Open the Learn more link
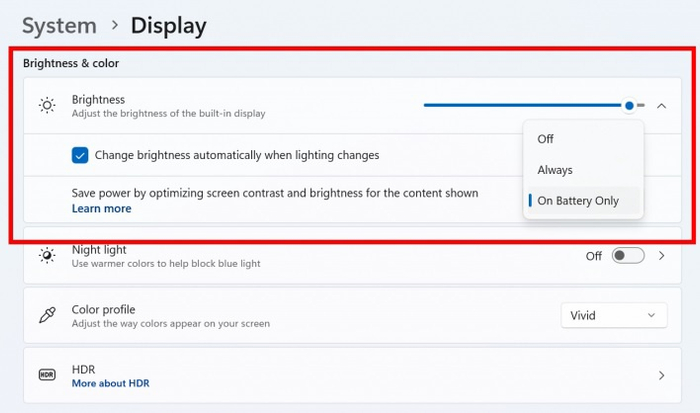 tap(101, 209)
